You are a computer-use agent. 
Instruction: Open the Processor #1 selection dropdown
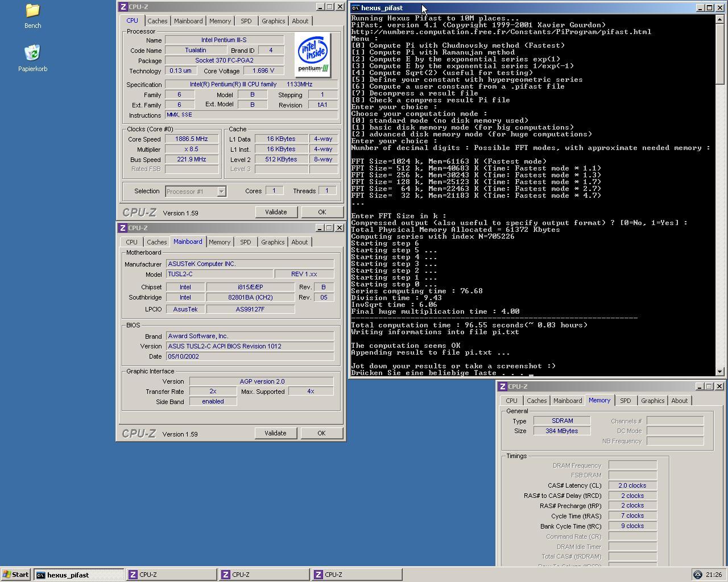point(222,192)
